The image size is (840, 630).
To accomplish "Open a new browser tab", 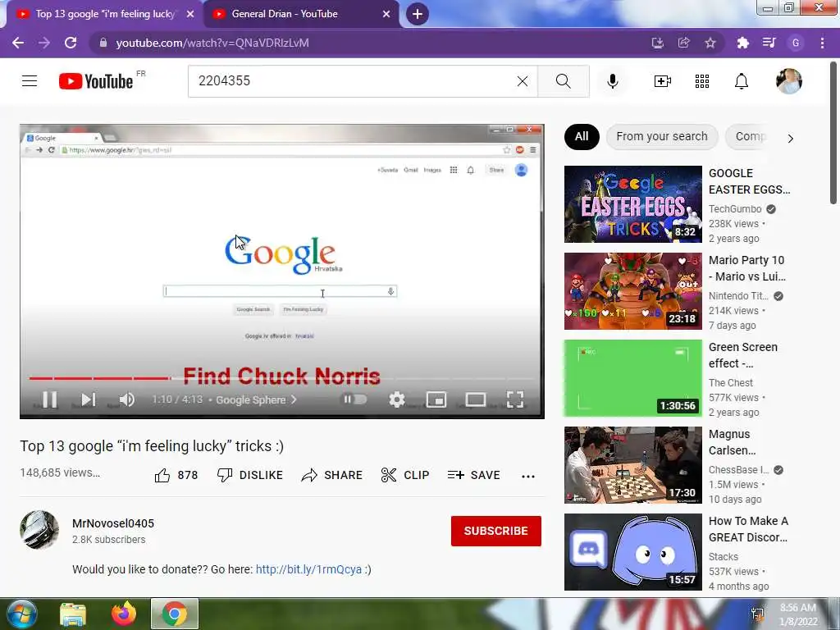I will pyautogui.click(x=418, y=14).
